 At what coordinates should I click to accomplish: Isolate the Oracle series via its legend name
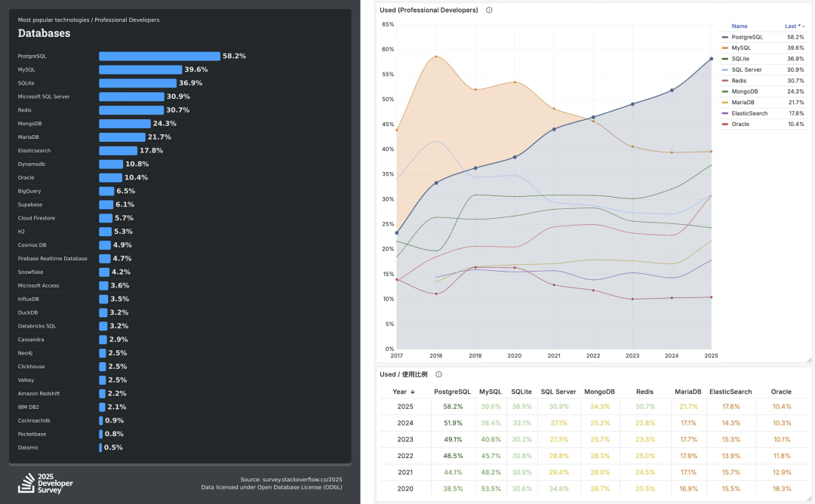pos(740,124)
